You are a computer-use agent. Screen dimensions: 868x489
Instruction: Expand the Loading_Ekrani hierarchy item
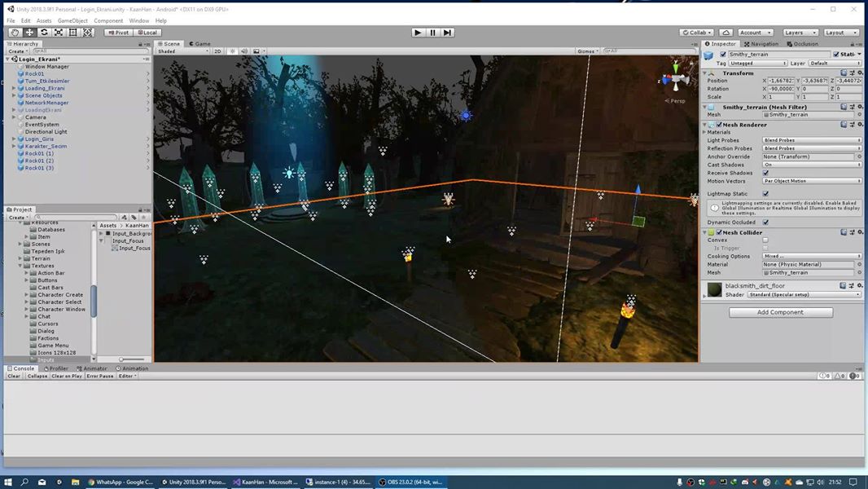(14, 88)
